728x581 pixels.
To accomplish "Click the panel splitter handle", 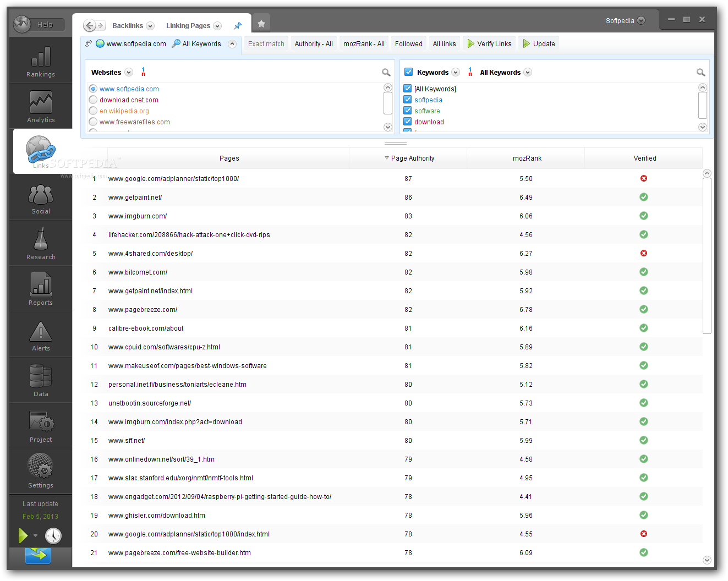I will pyautogui.click(x=396, y=143).
